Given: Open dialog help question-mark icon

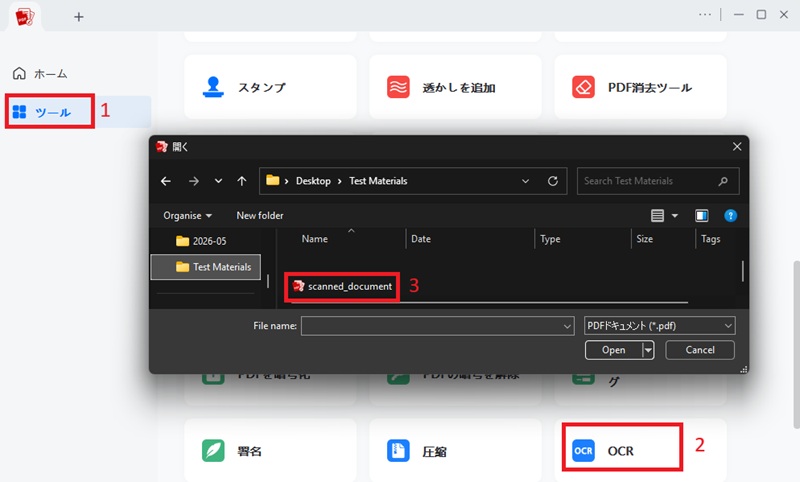Looking at the screenshot, I should (730, 216).
